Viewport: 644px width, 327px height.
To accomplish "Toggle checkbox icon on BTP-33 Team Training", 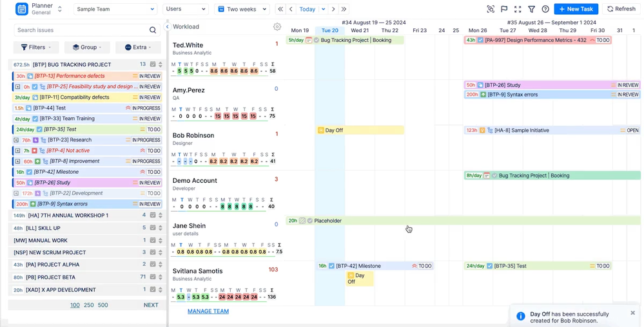I will [35, 118].
